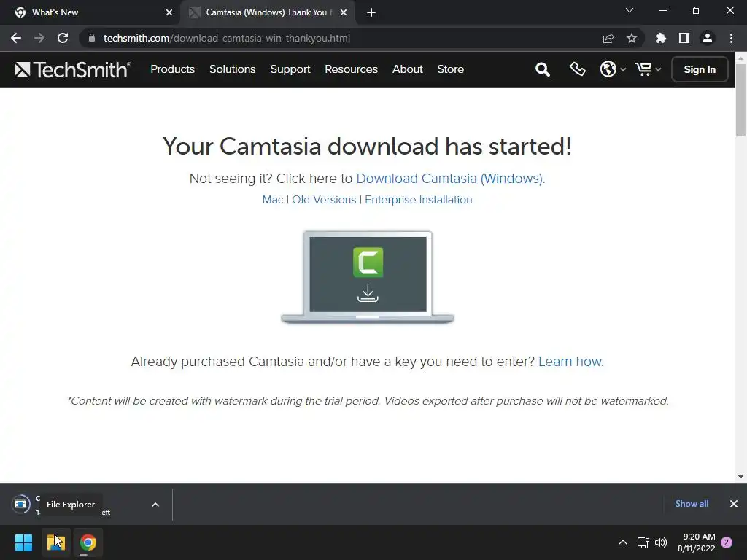Click the share page icon in address bar
Viewport: 747px width, 560px height.
[608, 38]
